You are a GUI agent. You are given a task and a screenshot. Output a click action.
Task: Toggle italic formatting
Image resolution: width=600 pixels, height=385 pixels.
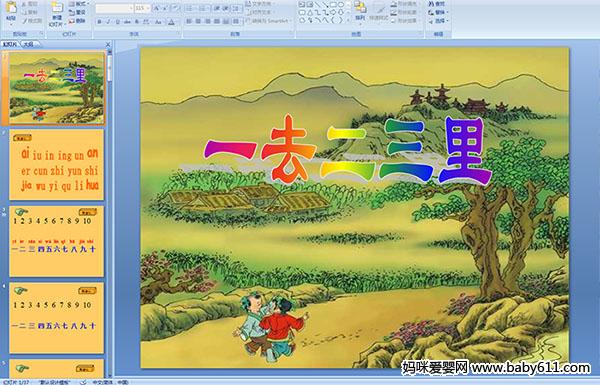coord(108,22)
